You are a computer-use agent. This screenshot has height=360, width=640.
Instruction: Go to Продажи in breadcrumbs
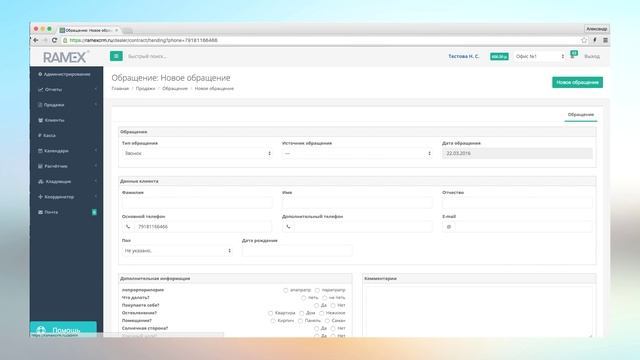(145, 89)
